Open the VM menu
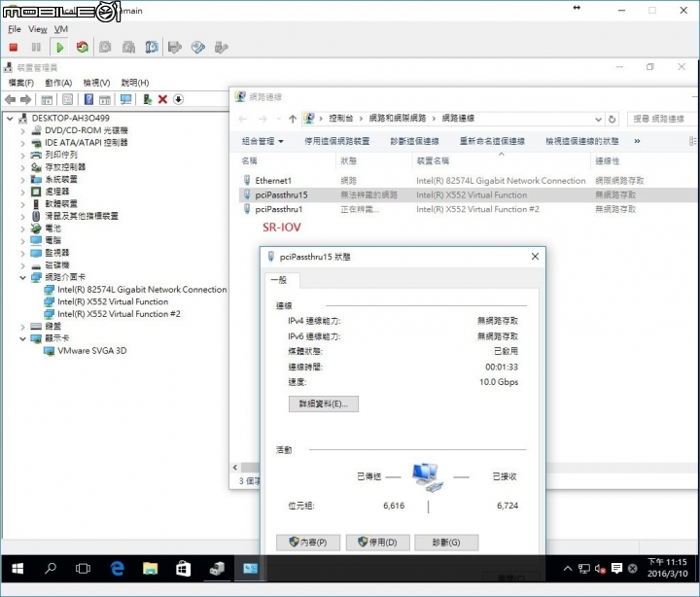The image size is (700, 597). [x=61, y=29]
